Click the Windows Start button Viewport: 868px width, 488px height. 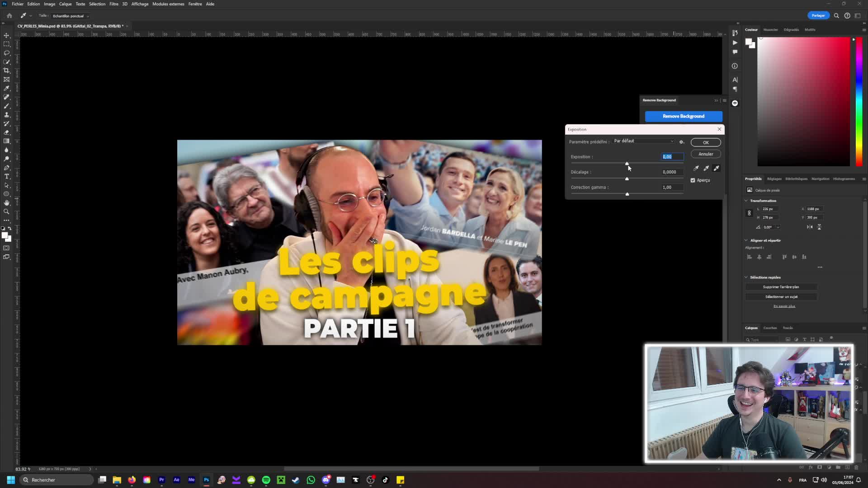click(11, 480)
